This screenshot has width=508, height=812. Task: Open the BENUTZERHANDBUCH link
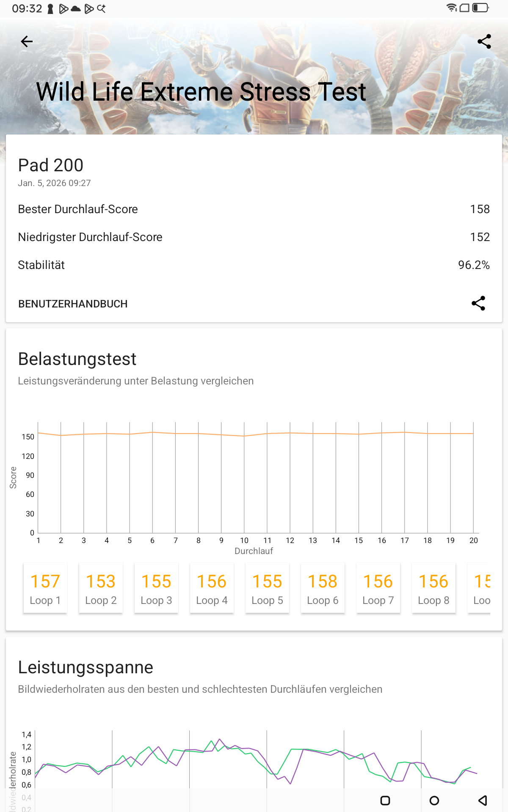point(73,304)
